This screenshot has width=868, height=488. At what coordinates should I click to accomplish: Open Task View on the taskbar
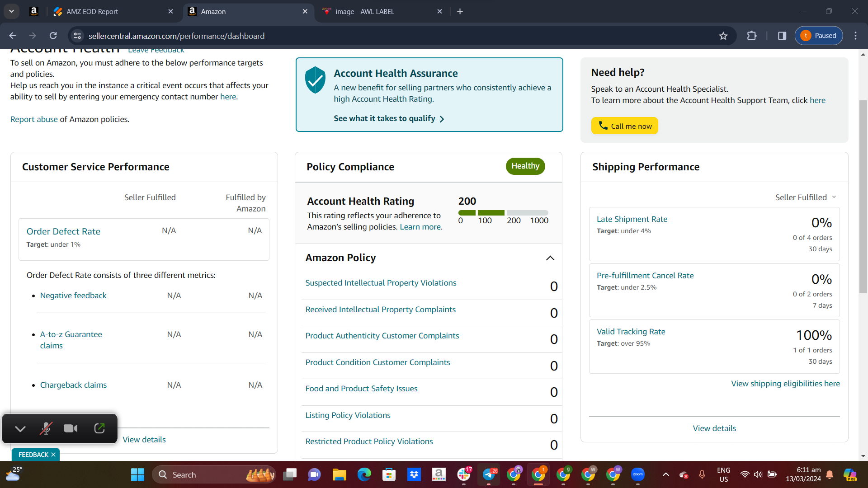[290, 475]
